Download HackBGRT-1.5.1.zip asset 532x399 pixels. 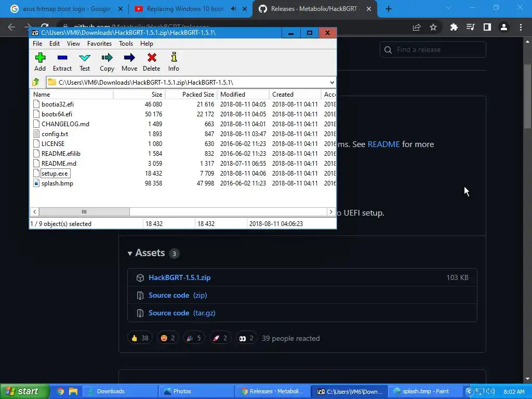[x=179, y=277]
